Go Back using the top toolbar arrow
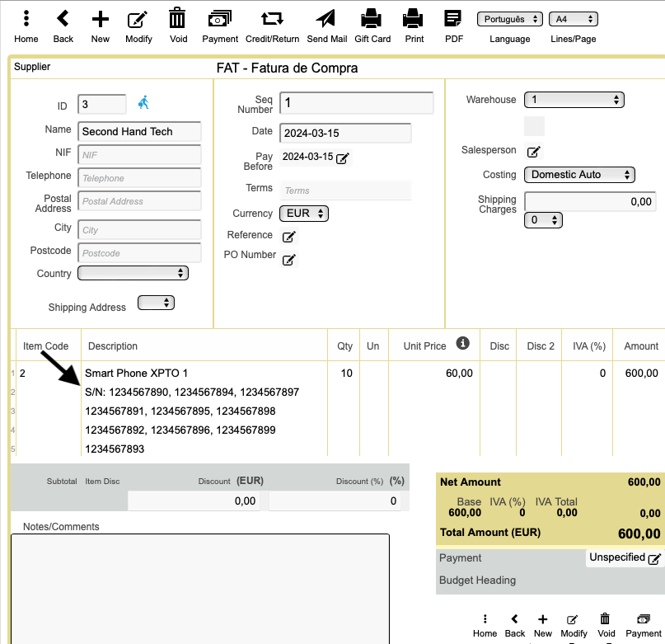The width and height of the screenshot is (665, 644). pyautogui.click(x=63, y=26)
